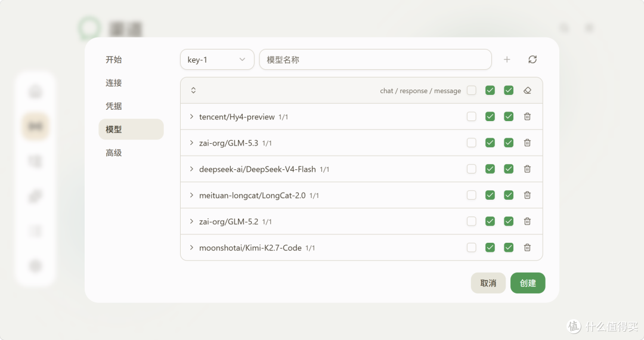Click 'tencent/Hy4-preview' model name
The width and height of the screenshot is (644, 340).
click(x=237, y=117)
